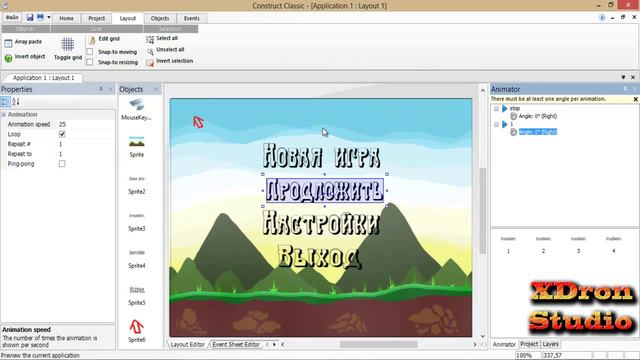
Task: Switch to Event Sheet Editor tab
Action: click(x=236, y=344)
